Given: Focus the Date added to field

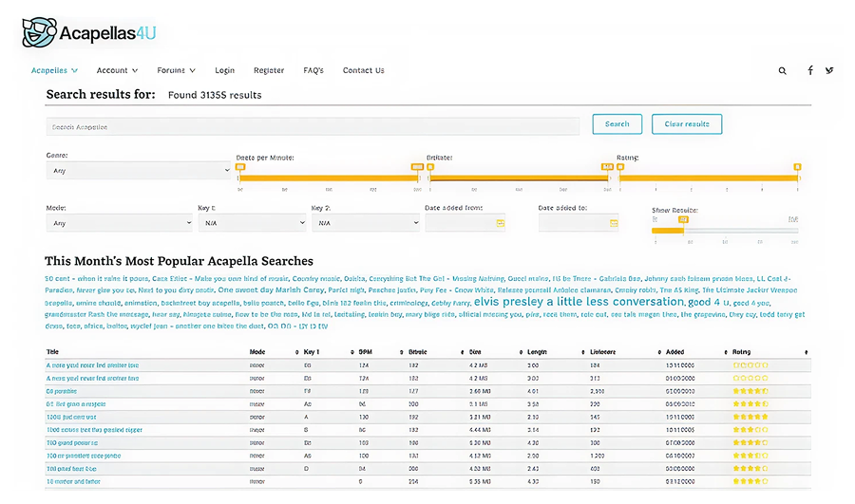Looking at the screenshot, I should click(579, 223).
